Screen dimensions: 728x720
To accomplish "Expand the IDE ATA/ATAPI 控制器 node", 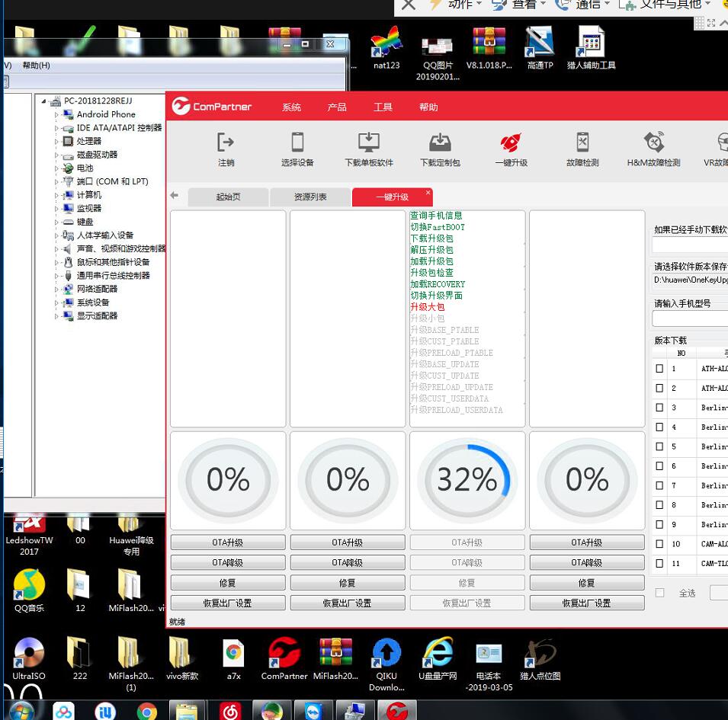I will coord(56,128).
